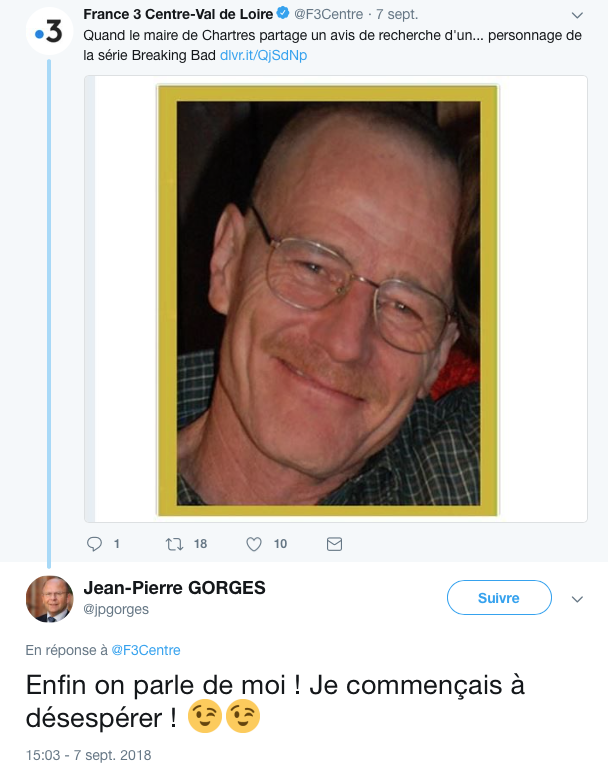
Task: Retweet the France 3 post
Action: (174, 544)
